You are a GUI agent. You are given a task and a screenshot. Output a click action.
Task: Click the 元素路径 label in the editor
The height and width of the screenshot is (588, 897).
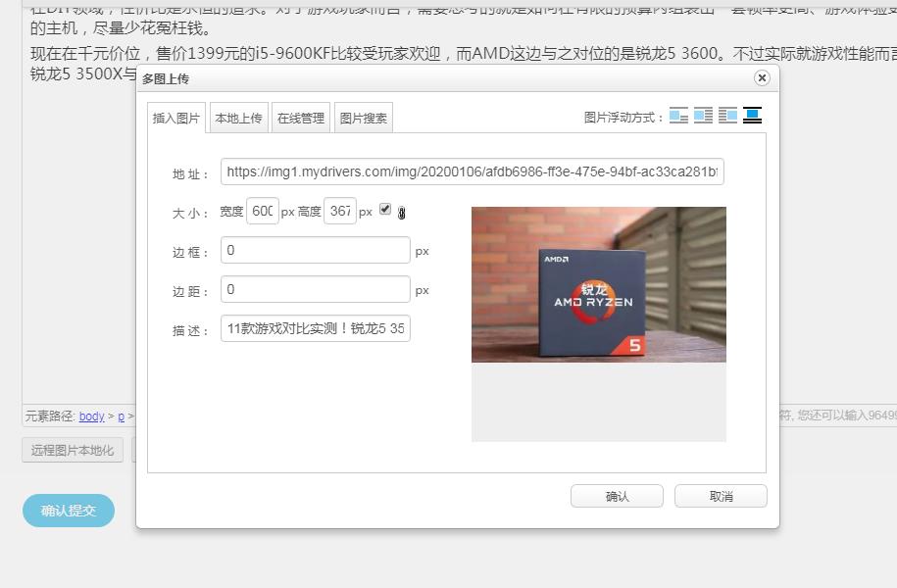point(50,416)
